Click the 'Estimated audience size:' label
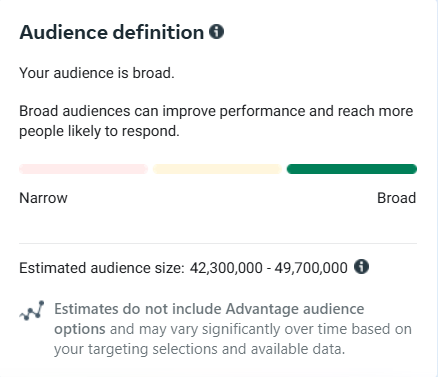This screenshot has height=377, width=438. 102,268
